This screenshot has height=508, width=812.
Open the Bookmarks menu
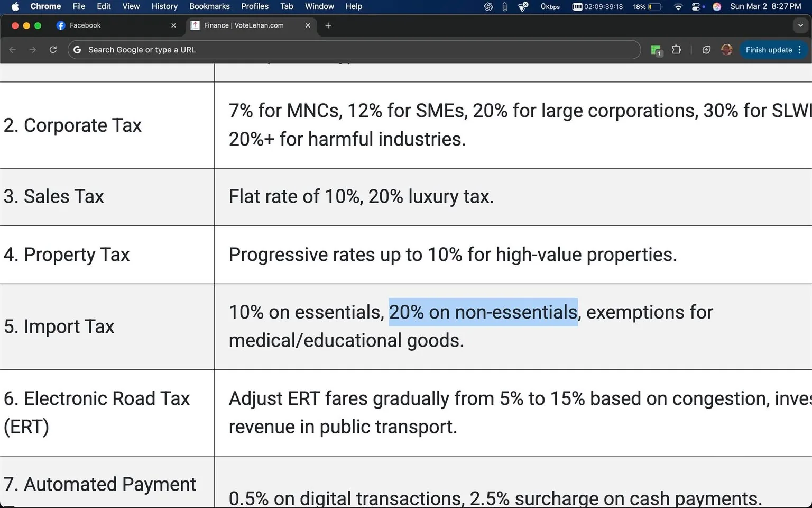tap(209, 6)
